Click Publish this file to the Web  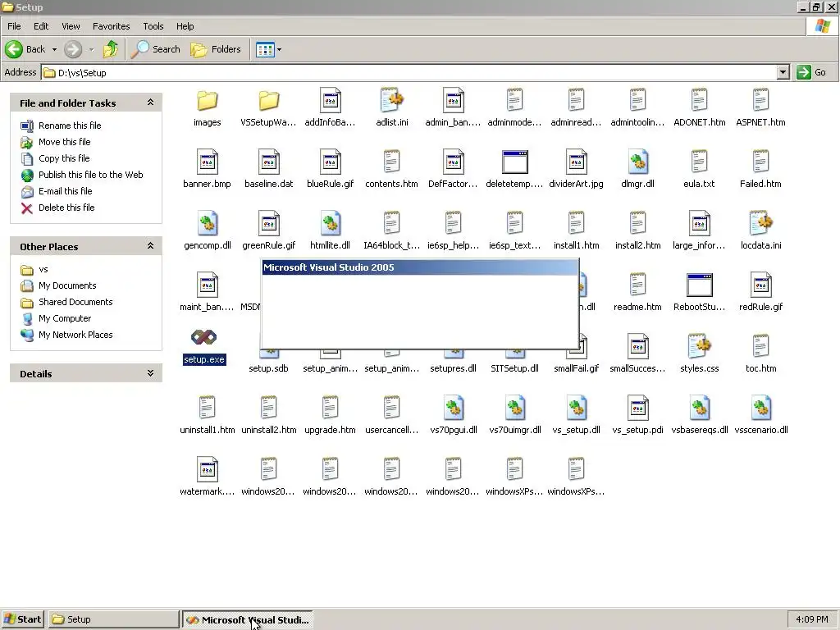pyautogui.click(x=90, y=175)
